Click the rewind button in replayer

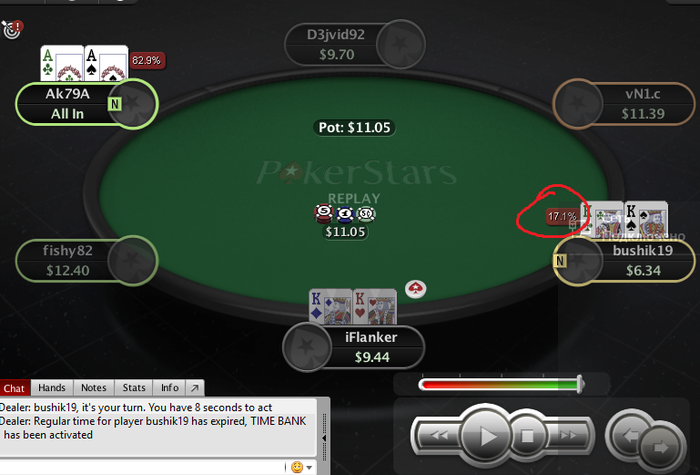(x=439, y=435)
